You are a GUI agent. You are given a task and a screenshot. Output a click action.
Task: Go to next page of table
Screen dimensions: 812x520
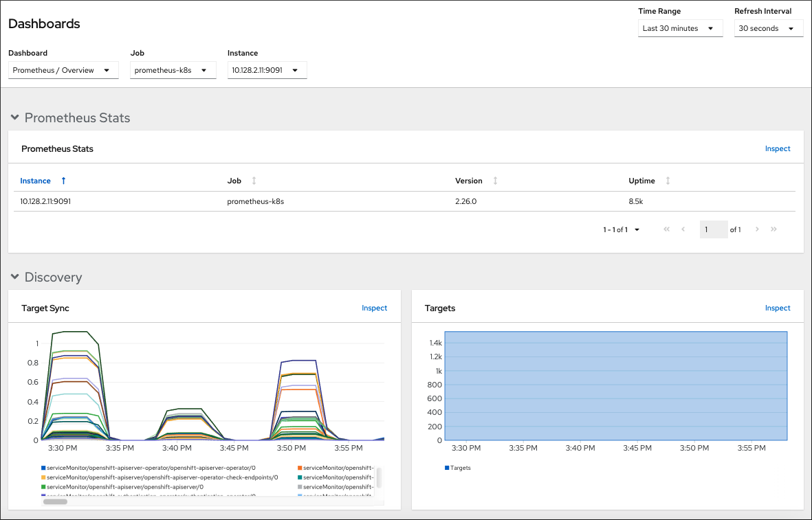(x=757, y=229)
